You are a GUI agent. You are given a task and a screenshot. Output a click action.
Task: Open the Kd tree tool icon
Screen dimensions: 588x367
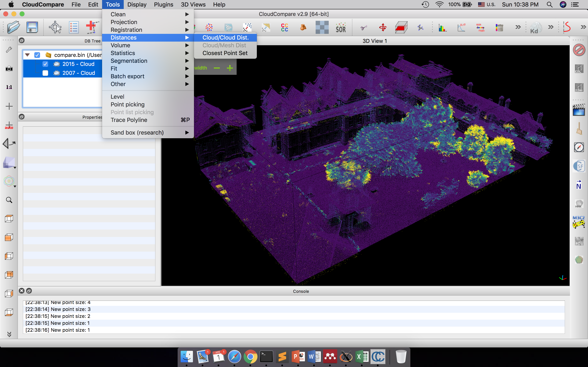pyautogui.click(x=535, y=28)
